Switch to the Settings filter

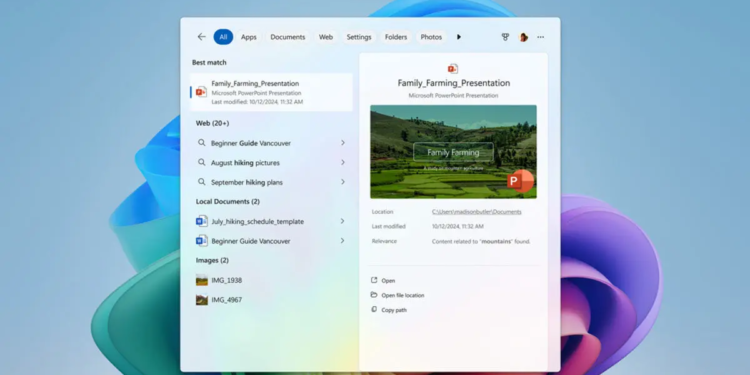[x=359, y=37]
